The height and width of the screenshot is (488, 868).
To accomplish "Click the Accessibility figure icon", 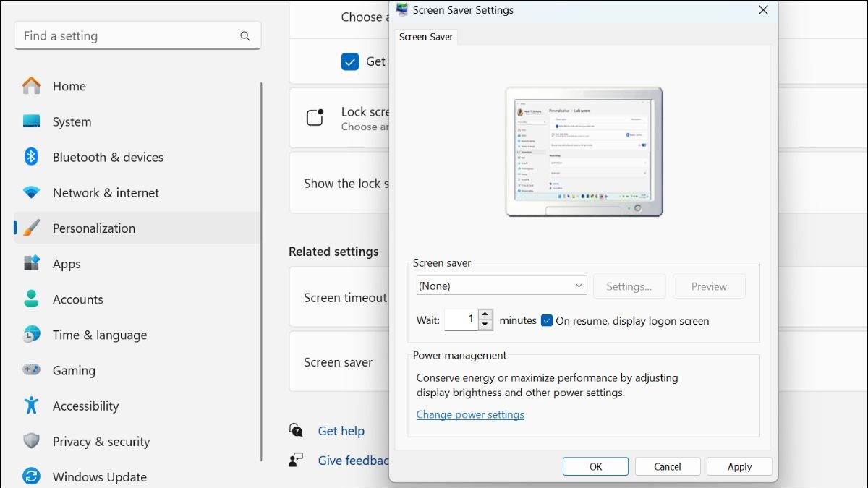I will (x=31, y=406).
